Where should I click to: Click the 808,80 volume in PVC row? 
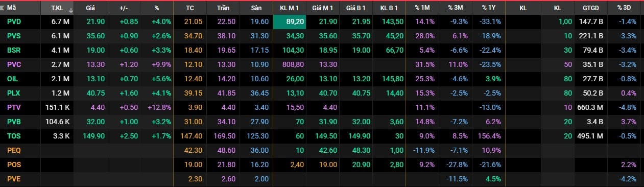tap(293, 65)
